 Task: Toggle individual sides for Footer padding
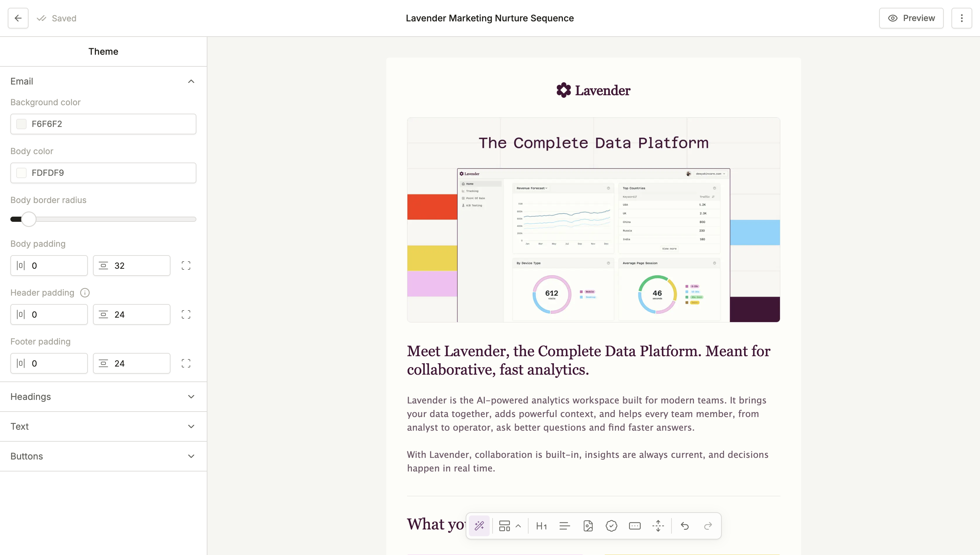tap(186, 363)
